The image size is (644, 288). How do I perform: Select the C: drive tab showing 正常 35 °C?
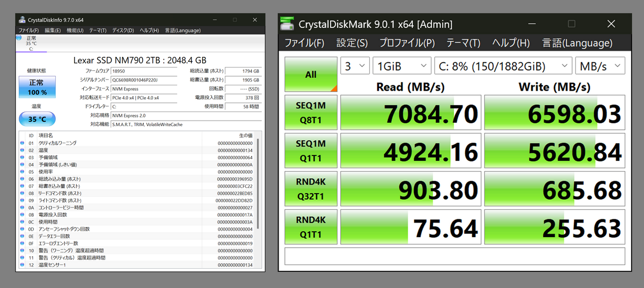pyautogui.click(x=31, y=43)
